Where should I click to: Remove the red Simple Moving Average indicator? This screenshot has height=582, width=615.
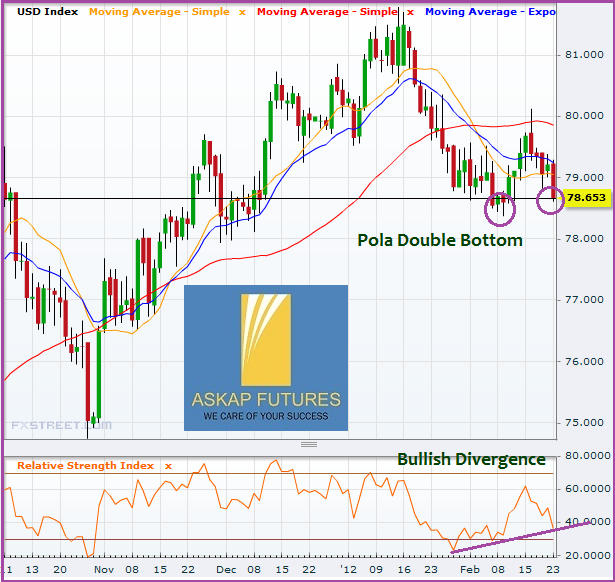click(407, 12)
